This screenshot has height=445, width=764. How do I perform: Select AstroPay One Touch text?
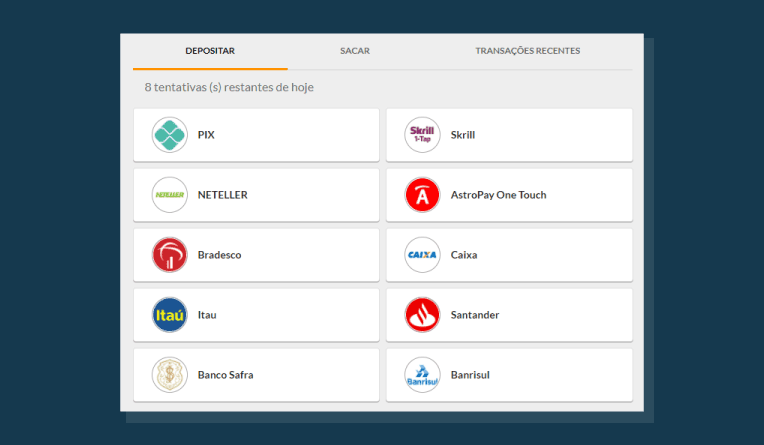point(498,195)
